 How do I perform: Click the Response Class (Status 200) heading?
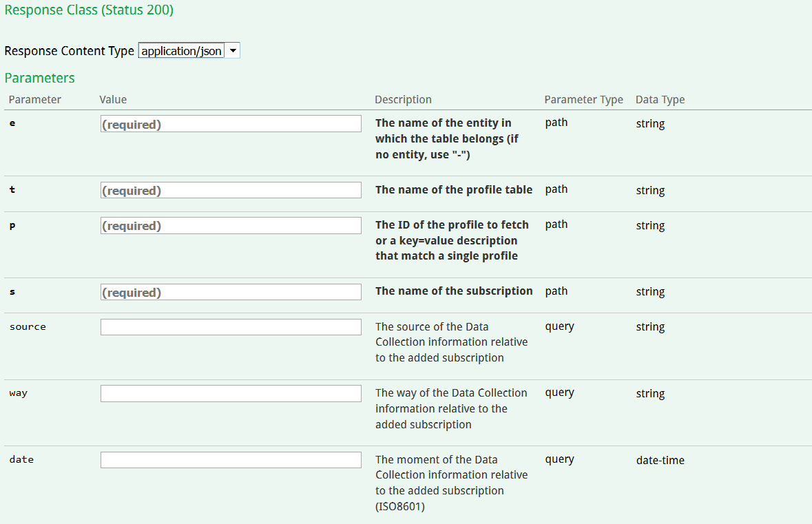pos(89,11)
